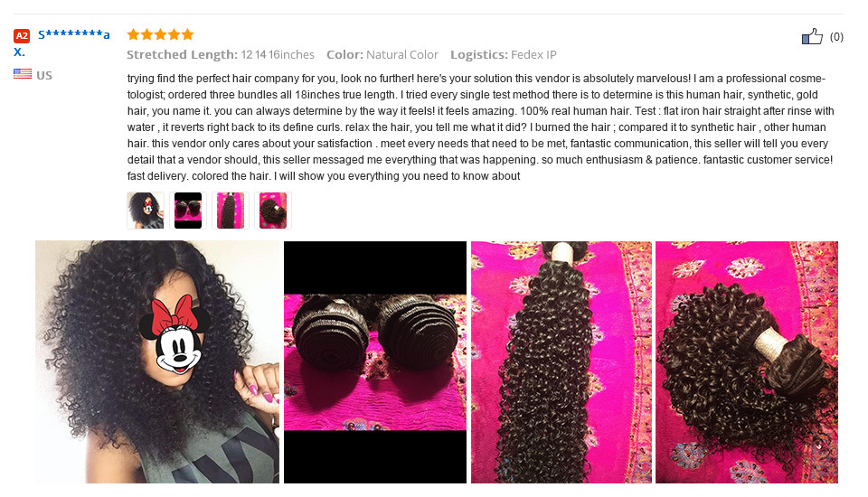The width and height of the screenshot is (868, 497).
Task: Click the third orange rating star
Action: click(161, 35)
